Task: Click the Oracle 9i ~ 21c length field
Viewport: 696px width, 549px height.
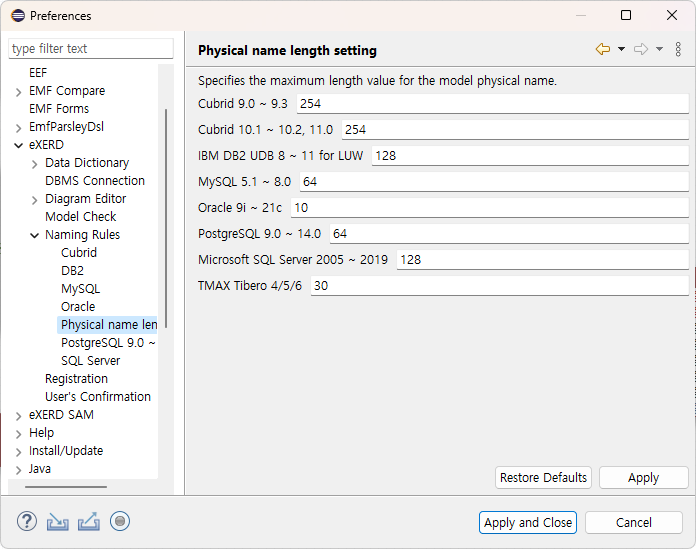Action: click(x=490, y=208)
